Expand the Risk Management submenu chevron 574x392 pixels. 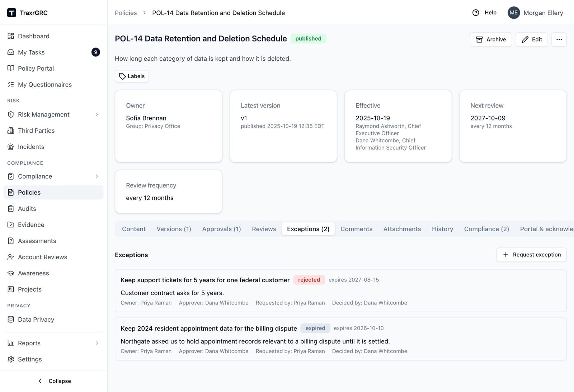(x=97, y=114)
